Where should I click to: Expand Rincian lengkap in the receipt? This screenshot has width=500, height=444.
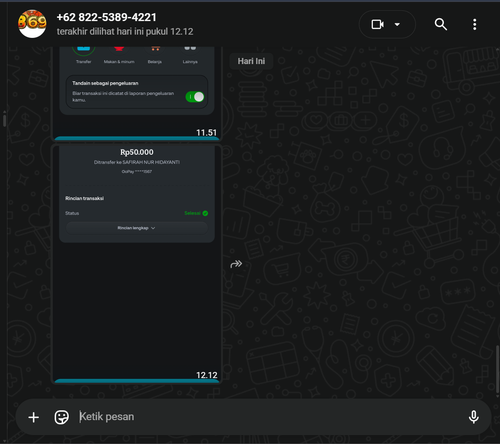click(137, 228)
